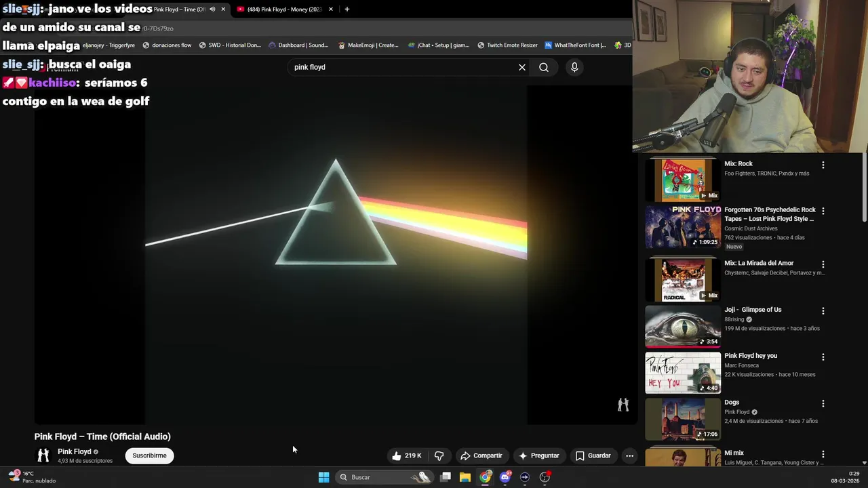
Task: Open options for Pink Floyd hey you
Action: click(x=823, y=357)
